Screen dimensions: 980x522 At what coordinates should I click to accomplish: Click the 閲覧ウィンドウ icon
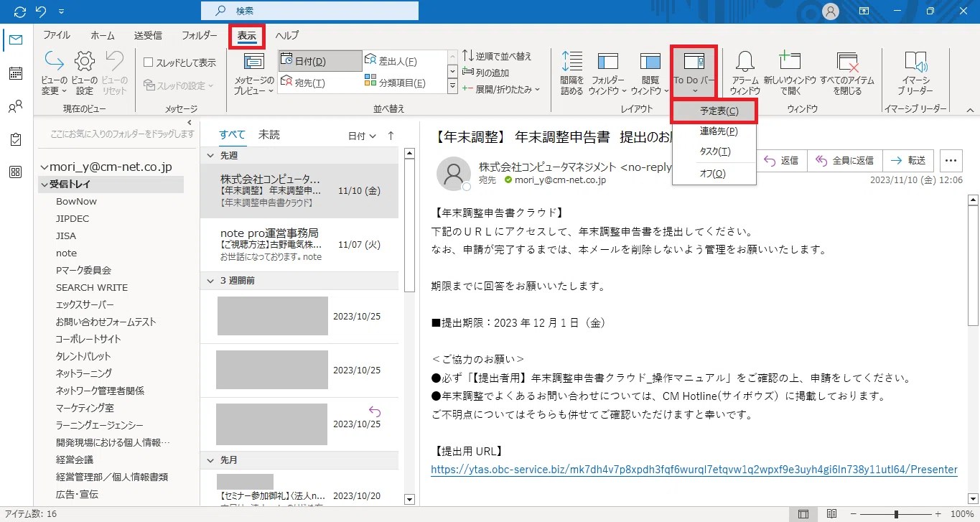click(x=650, y=62)
